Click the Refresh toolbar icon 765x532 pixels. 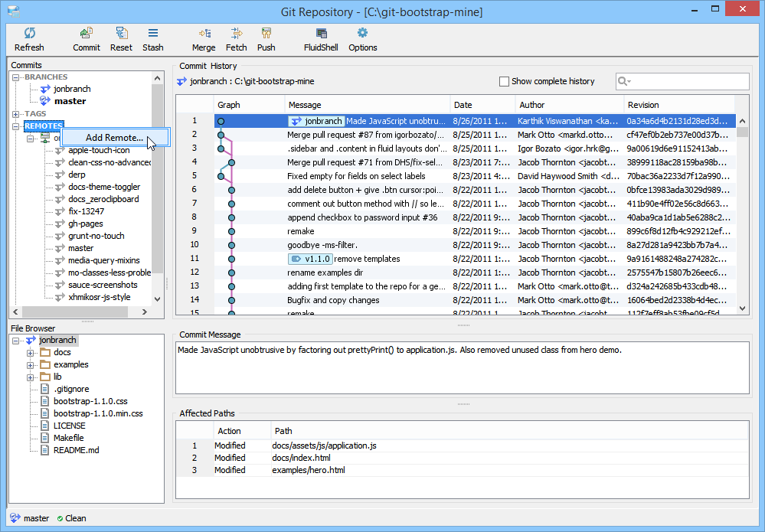pyautogui.click(x=29, y=33)
